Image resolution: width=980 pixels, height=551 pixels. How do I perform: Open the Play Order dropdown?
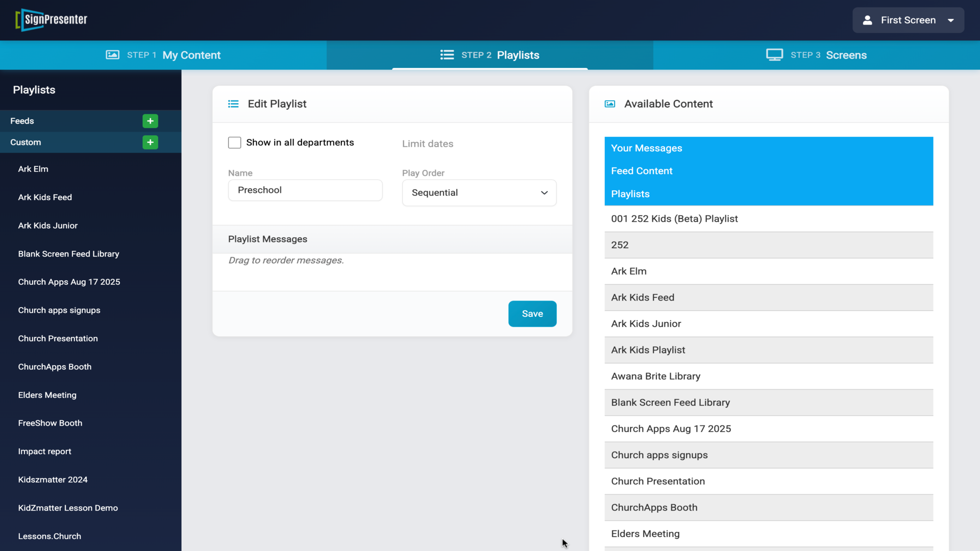click(479, 193)
